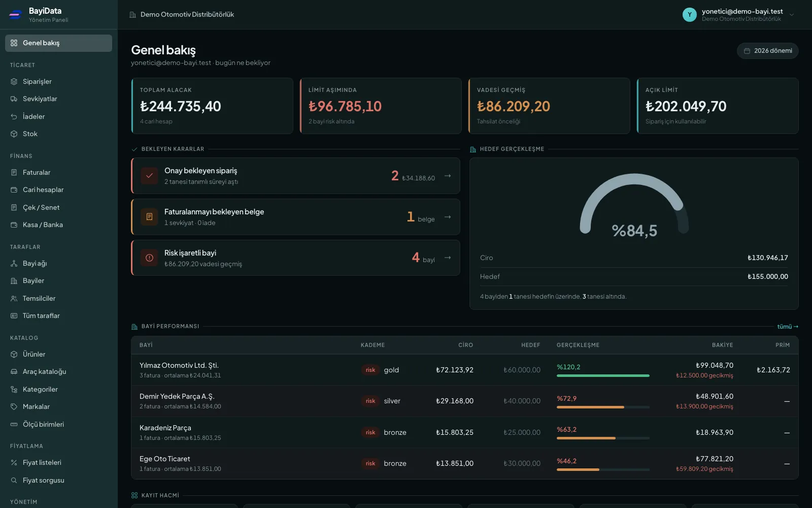Select Genel bakış menu item
The width and height of the screenshot is (812, 508).
tap(58, 43)
